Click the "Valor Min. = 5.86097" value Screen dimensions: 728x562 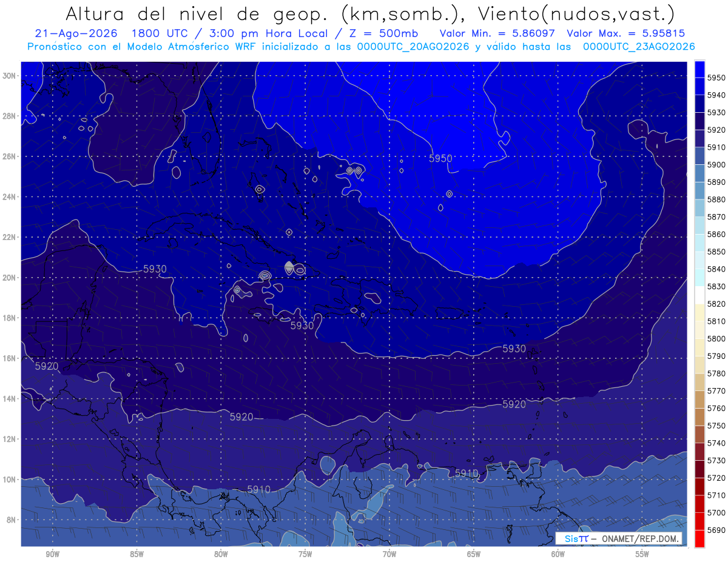[497, 33]
